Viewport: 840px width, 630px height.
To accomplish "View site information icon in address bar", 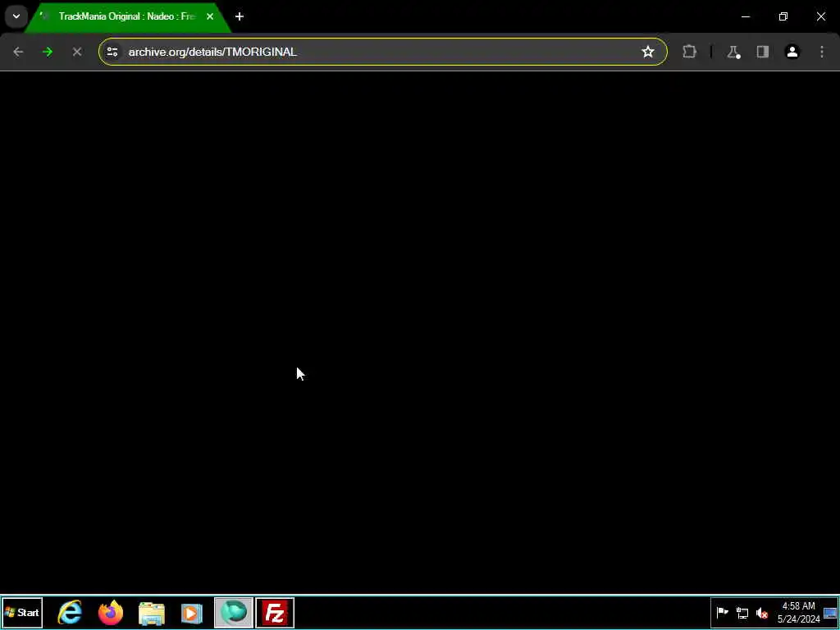I will click(x=112, y=52).
